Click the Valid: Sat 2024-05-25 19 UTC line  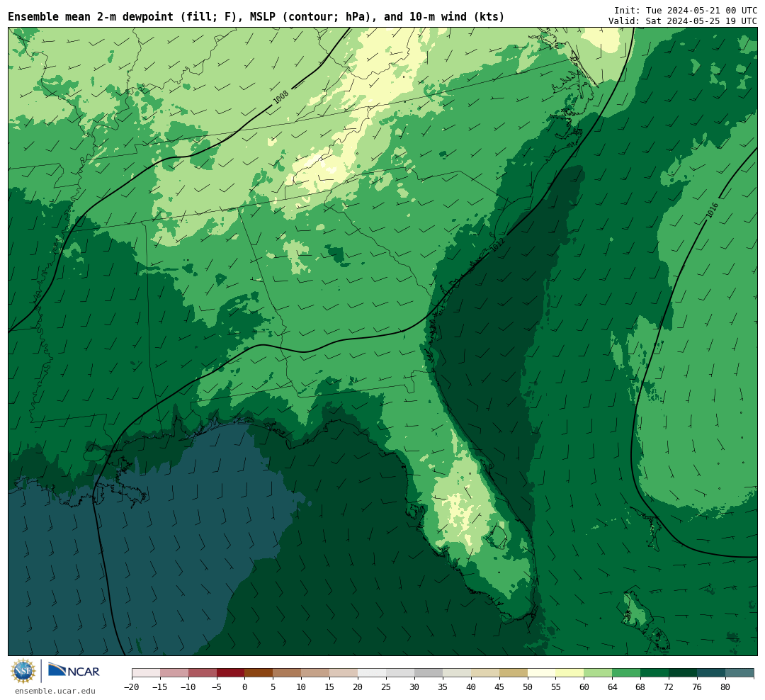coord(683,21)
